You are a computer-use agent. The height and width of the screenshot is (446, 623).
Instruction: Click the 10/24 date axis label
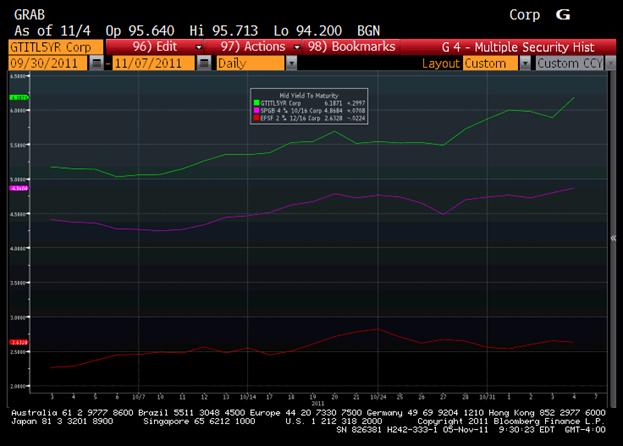pos(378,397)
